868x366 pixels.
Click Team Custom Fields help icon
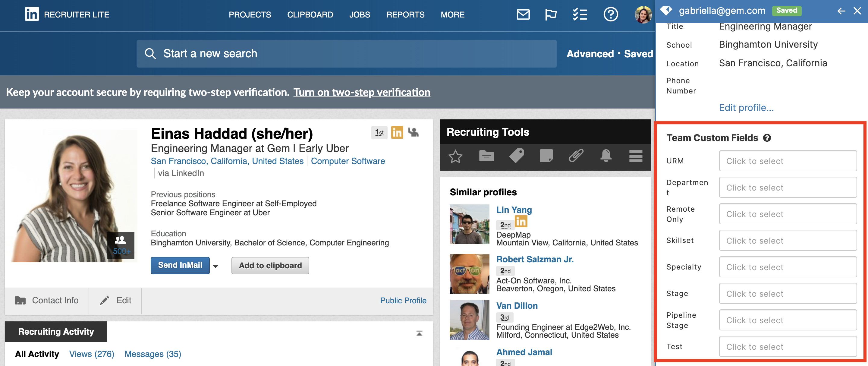click(x=767, y=138)
